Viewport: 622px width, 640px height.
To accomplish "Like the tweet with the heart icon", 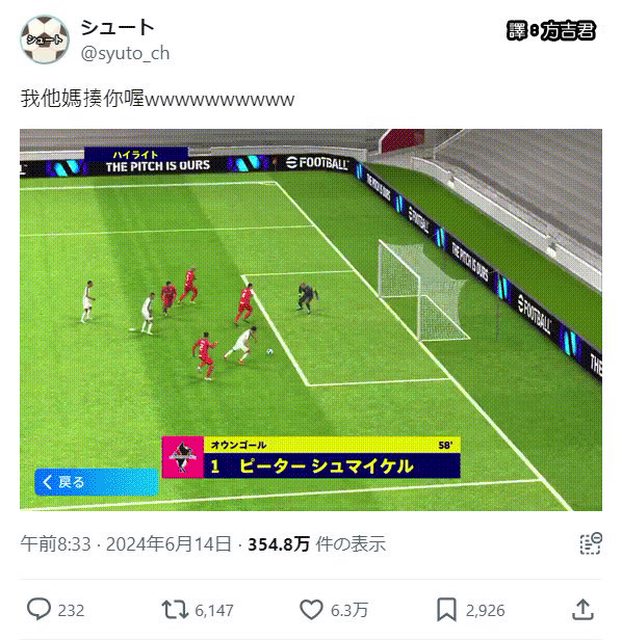I will 311,610.
